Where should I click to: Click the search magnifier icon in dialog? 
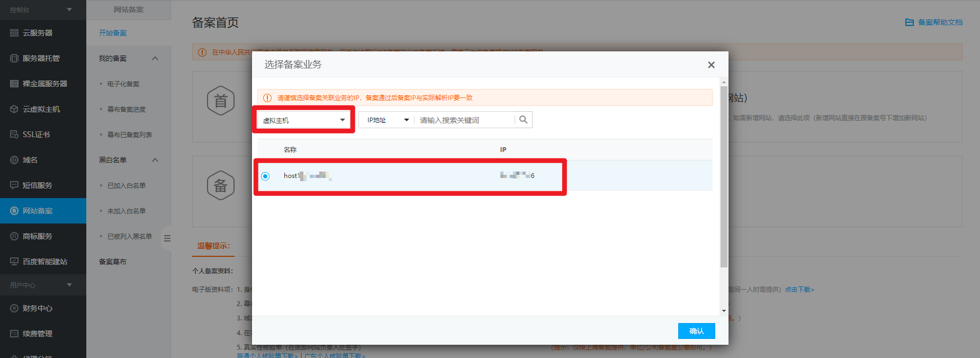tap(523, 120)
